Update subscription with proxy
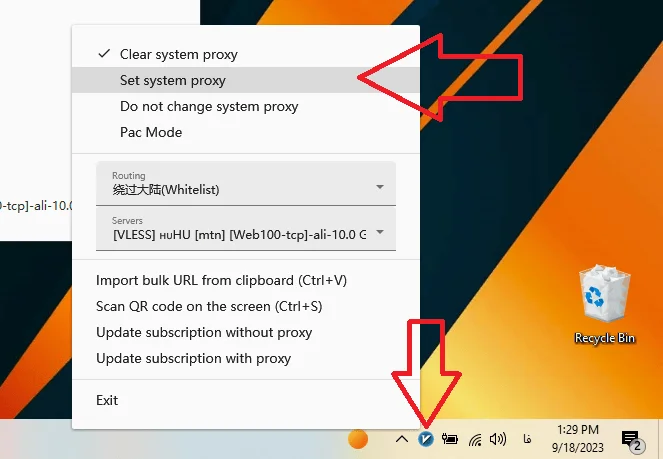 coord(193,358)
